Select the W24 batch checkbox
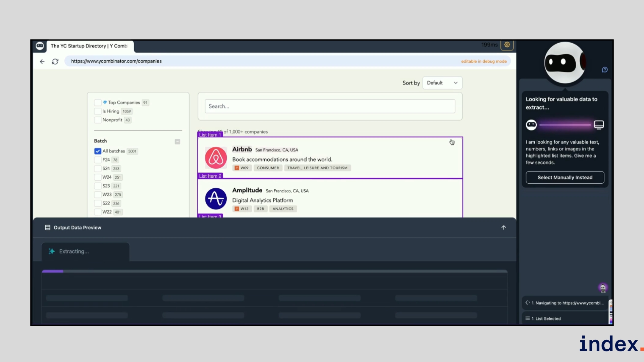The width and height of the screenshot is (644, 362). click(98, 177)
